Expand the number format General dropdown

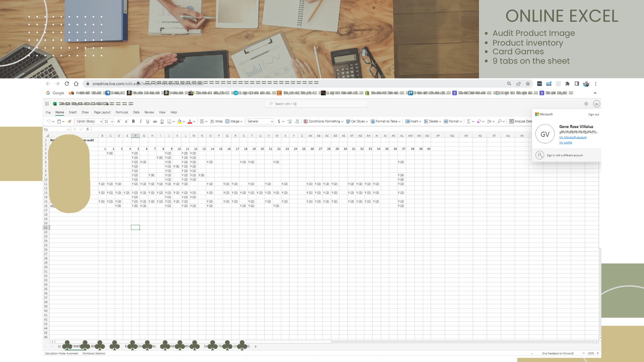point(260,121)
